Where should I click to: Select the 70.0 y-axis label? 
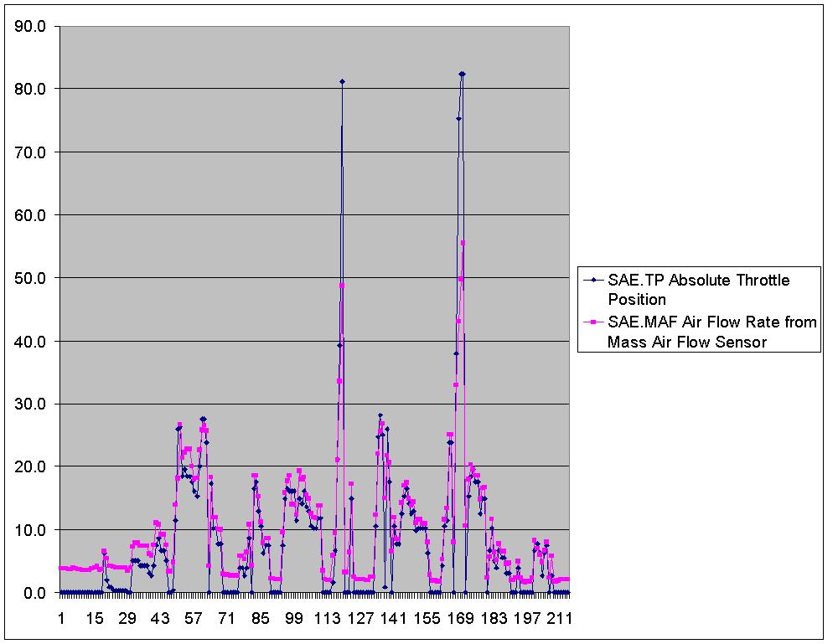(x=30, y=152)
